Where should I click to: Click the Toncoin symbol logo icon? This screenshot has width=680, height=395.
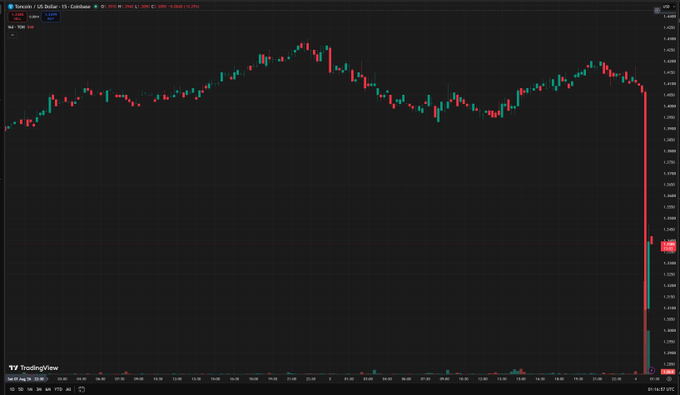click(11, 7)
